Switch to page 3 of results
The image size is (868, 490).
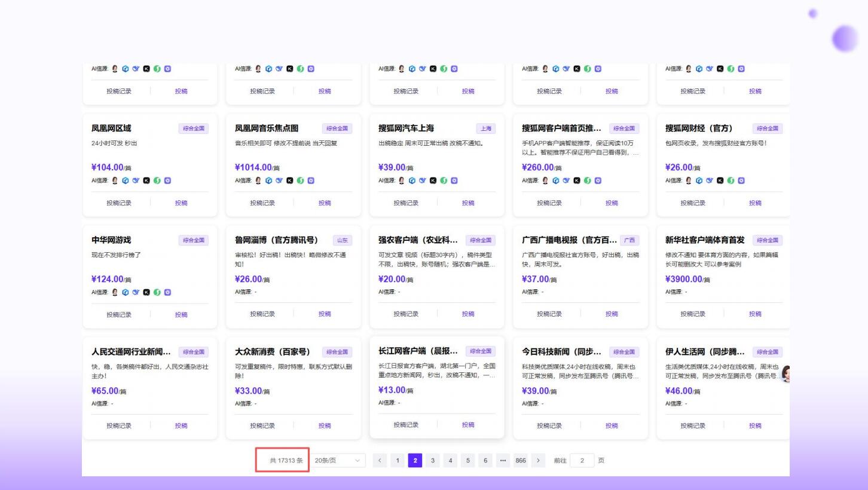click(432, 460)
